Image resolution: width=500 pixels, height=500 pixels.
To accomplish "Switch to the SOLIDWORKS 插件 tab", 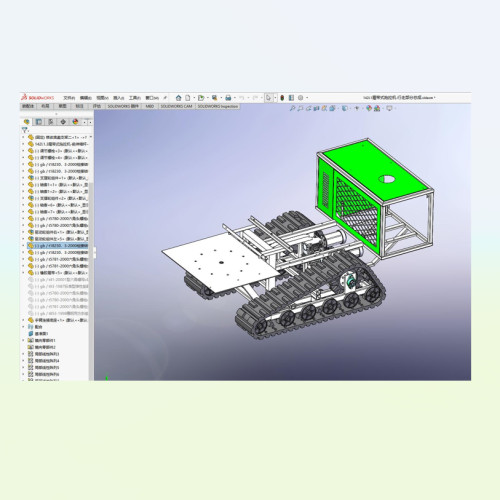I will (x=123, y=106).
